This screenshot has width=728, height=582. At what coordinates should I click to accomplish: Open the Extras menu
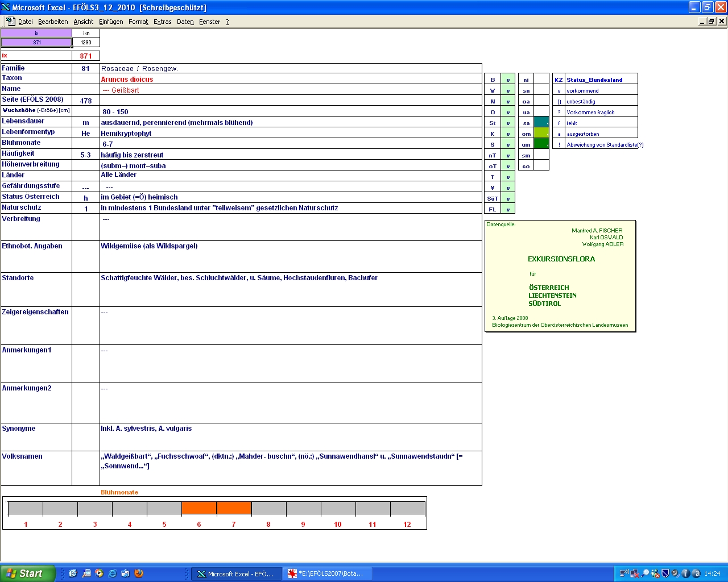(x=163, y=22)
